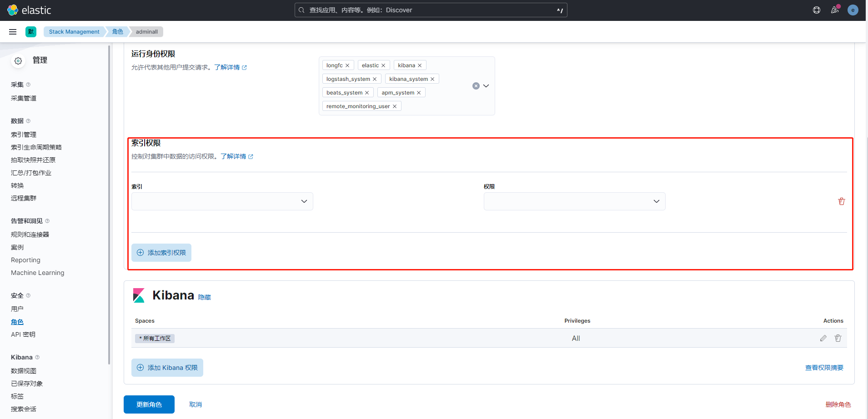Open the 索引 indices dropdown
The image size is (868, 419).
pos(222,201)
